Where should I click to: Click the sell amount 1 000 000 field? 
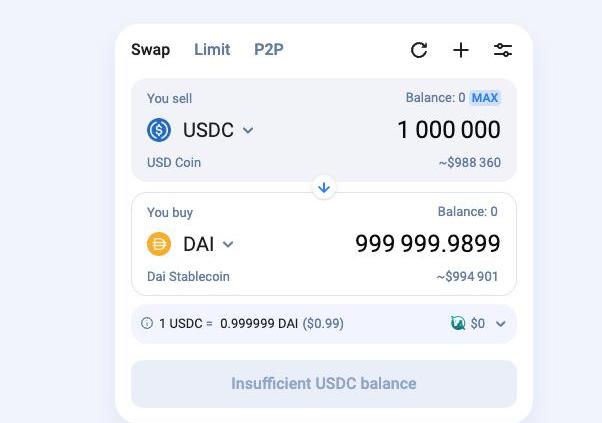(x=448, y=130)
